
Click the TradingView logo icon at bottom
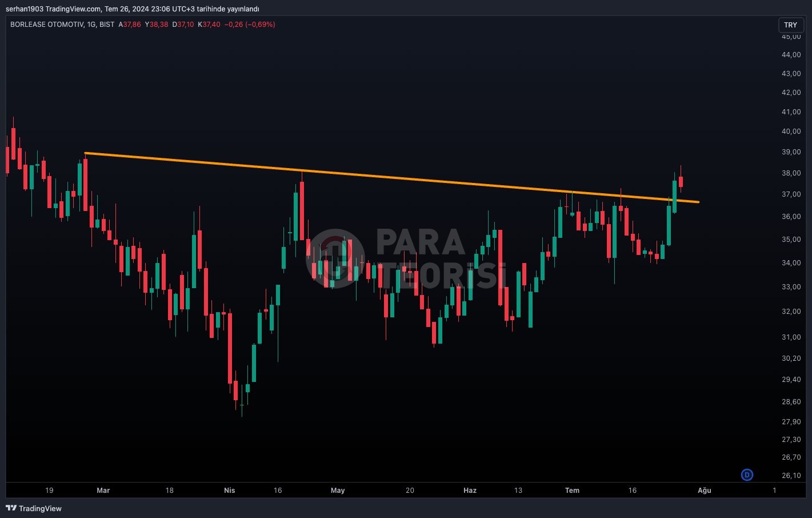click(11, 508)
